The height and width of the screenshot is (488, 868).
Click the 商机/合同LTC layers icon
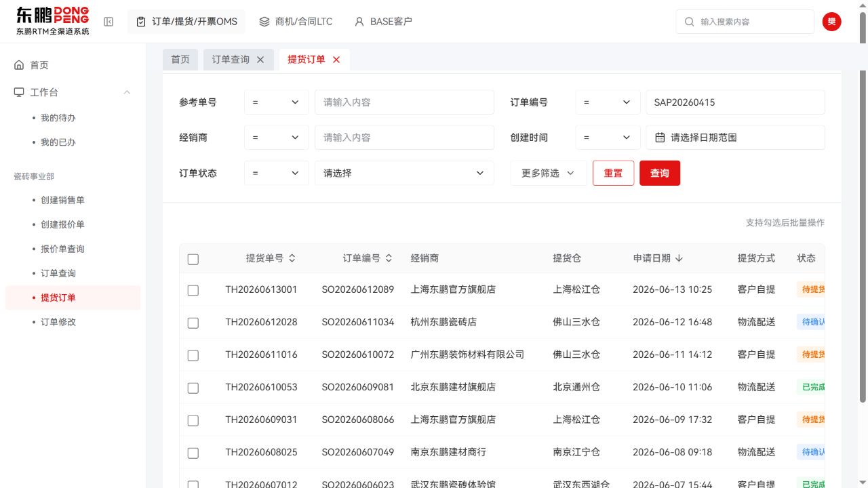coord(264,22)
